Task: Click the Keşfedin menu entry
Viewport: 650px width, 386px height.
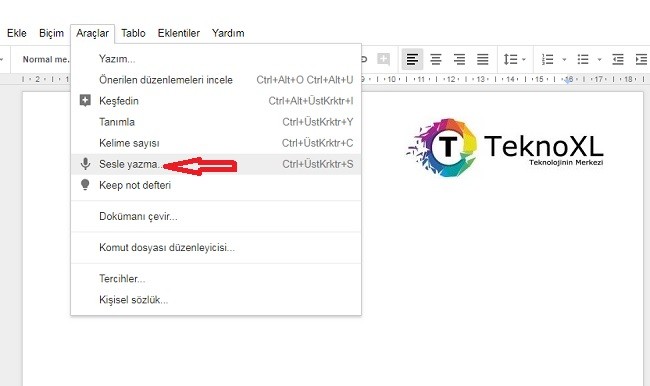Action: pos(216,101)
